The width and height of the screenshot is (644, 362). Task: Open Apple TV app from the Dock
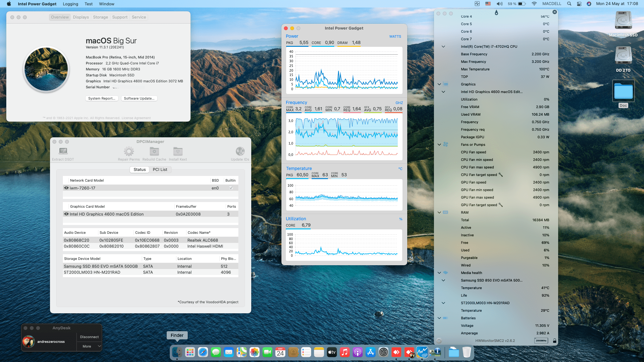[x=332, y=352]
